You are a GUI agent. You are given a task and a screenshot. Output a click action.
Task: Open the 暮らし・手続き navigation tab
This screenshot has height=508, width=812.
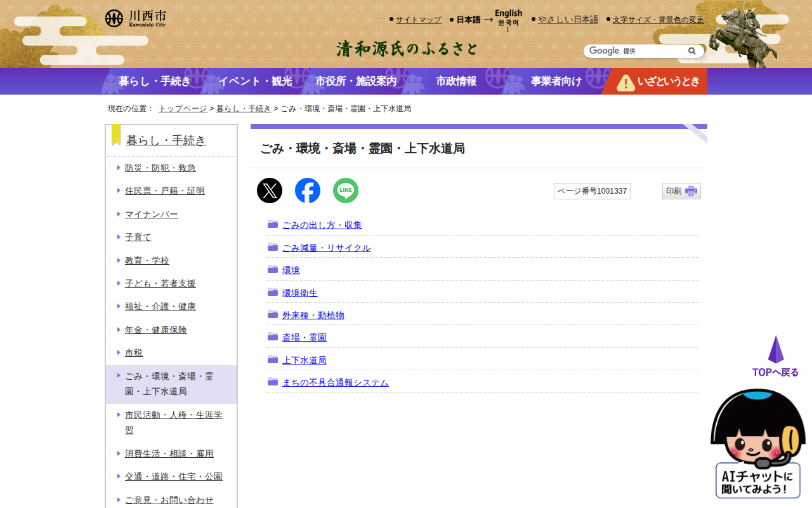(x=154, y=81)
